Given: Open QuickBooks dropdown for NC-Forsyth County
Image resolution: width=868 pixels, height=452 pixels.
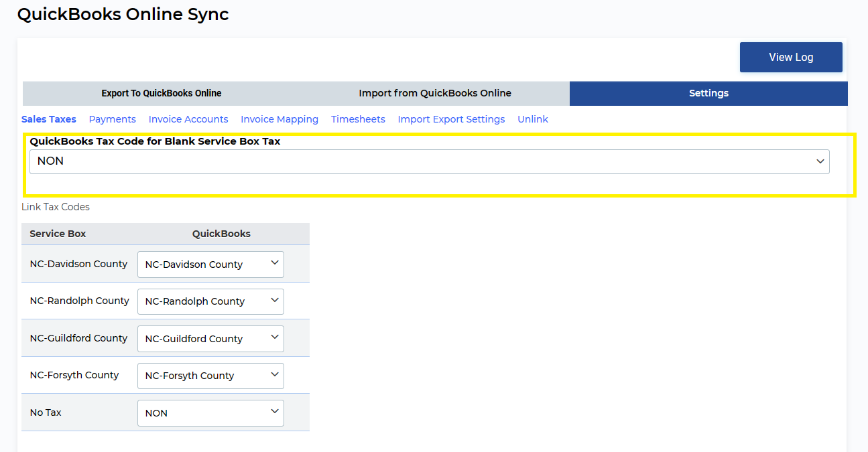Looking at the screenshot, I should [x=210, y=376].
